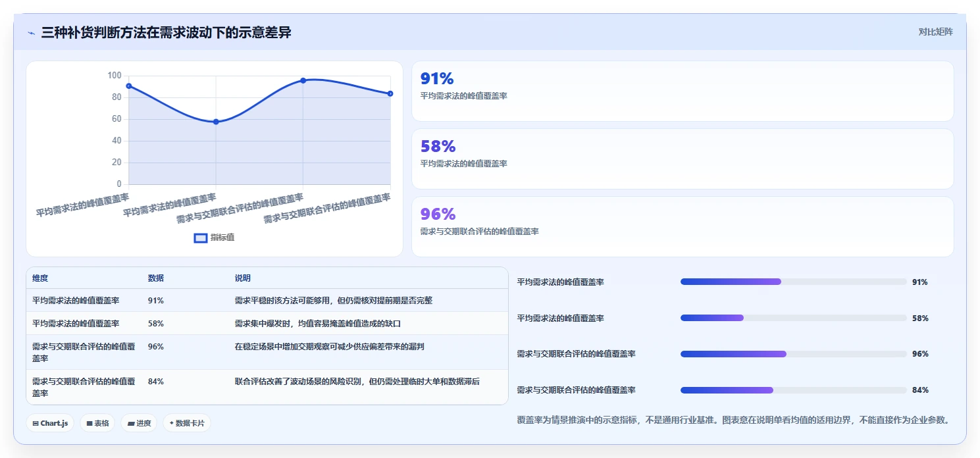Viewport: 980px width, 458px height.
Task: Click the 60 label on the chart y-axis
Action: [x=116, y=119]
